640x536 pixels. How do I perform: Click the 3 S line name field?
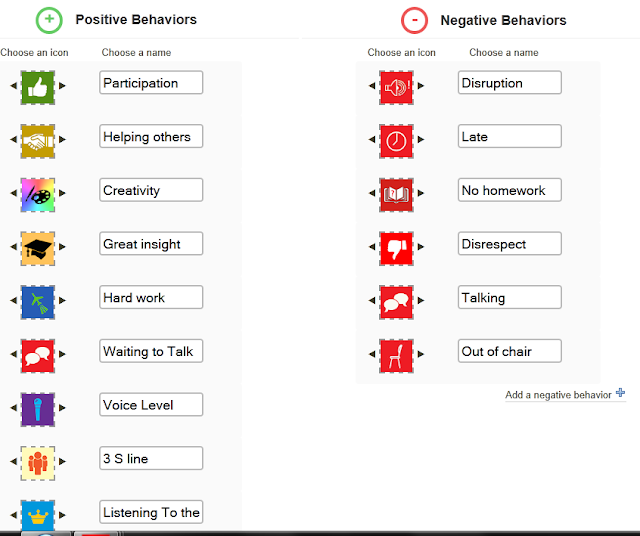(151, 458)
